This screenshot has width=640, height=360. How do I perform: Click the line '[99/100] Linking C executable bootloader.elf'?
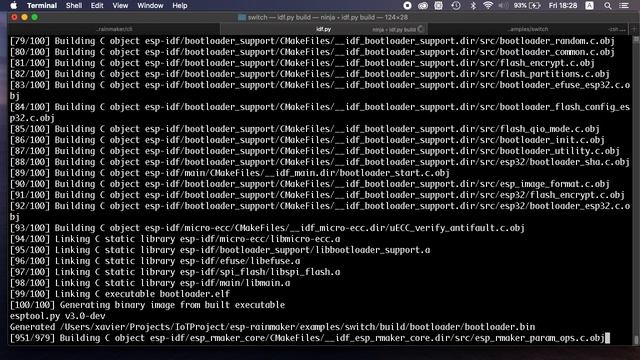coord(120,294)
